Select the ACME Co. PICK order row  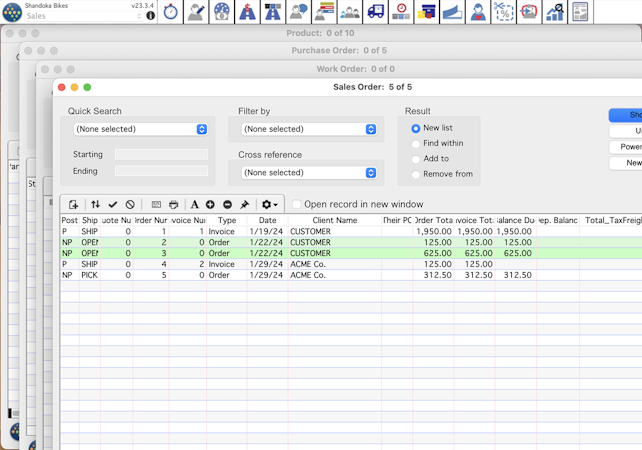click(x=300, y=275)
